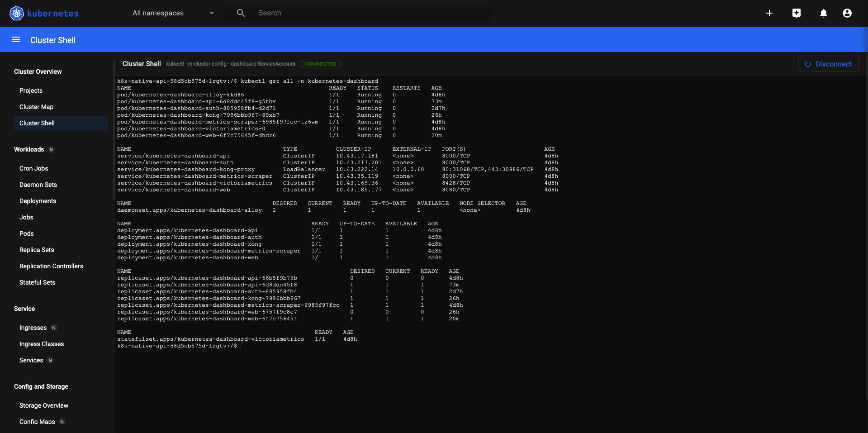
Task: Open the All namespaces dropdown
Action: point(173,13)
